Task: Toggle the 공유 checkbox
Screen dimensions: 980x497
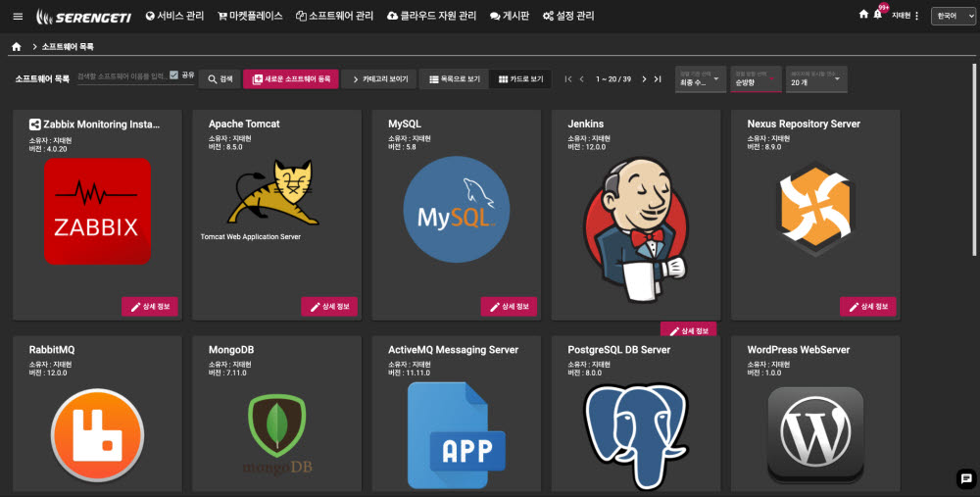Action: pyautogui.click(x=173, y=75)
